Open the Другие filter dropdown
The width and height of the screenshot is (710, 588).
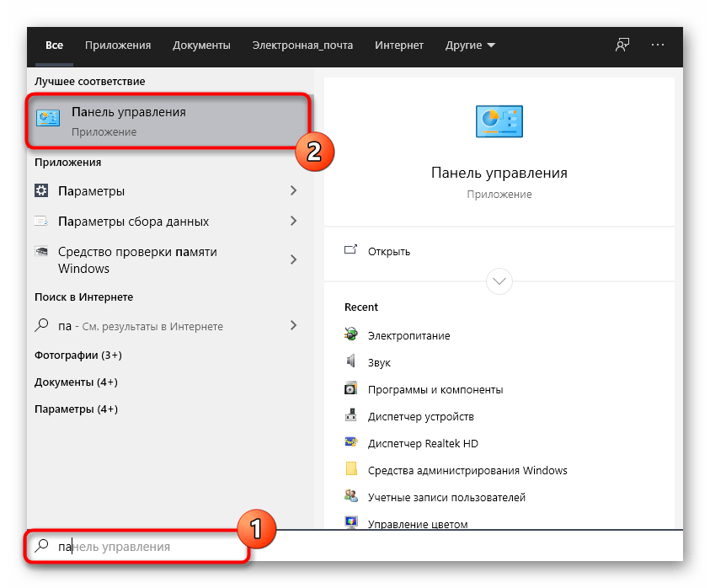point(470,45)
